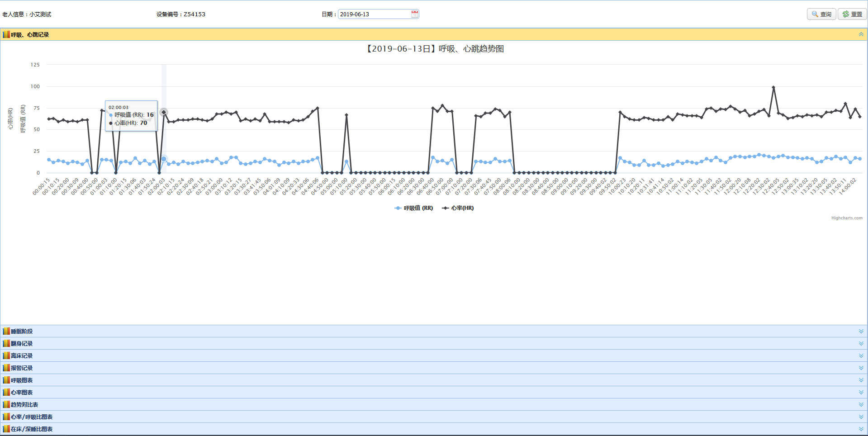Image resolution: width=868 pixels, height=436 pixels.
Task: Click the chart icon beside 呼吸、心跳记录
Action: [6, 34]
